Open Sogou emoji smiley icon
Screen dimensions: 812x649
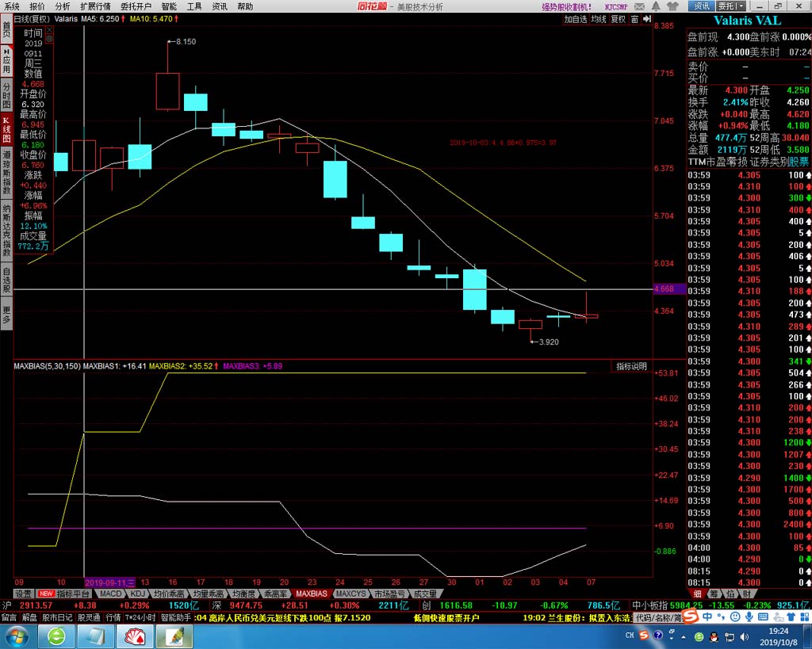(735, 617)
